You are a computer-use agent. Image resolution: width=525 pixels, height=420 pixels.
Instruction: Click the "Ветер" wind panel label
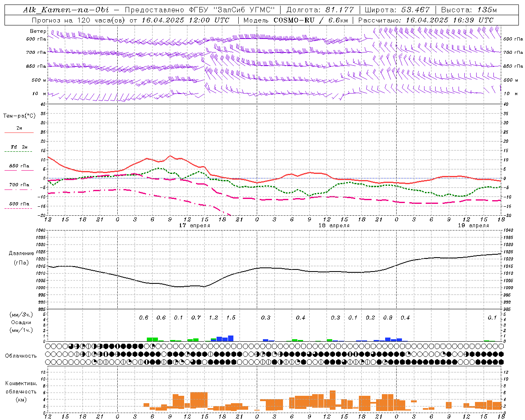[38, 31]
